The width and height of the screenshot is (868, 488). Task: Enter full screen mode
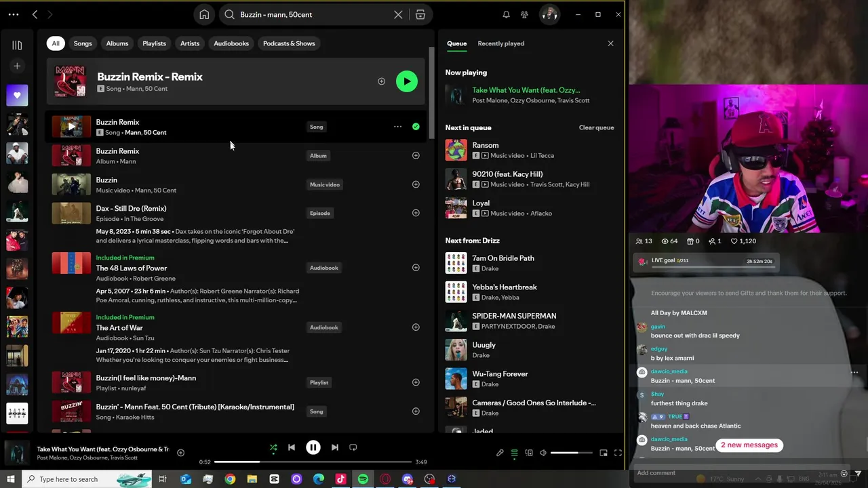click(618, 453)
